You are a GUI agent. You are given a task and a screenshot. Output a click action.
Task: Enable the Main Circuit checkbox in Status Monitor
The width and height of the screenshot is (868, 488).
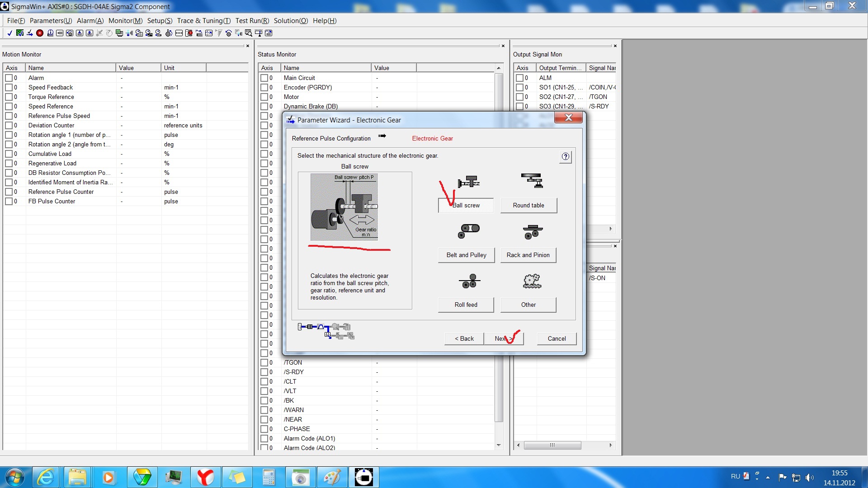[x=264, y=78]
